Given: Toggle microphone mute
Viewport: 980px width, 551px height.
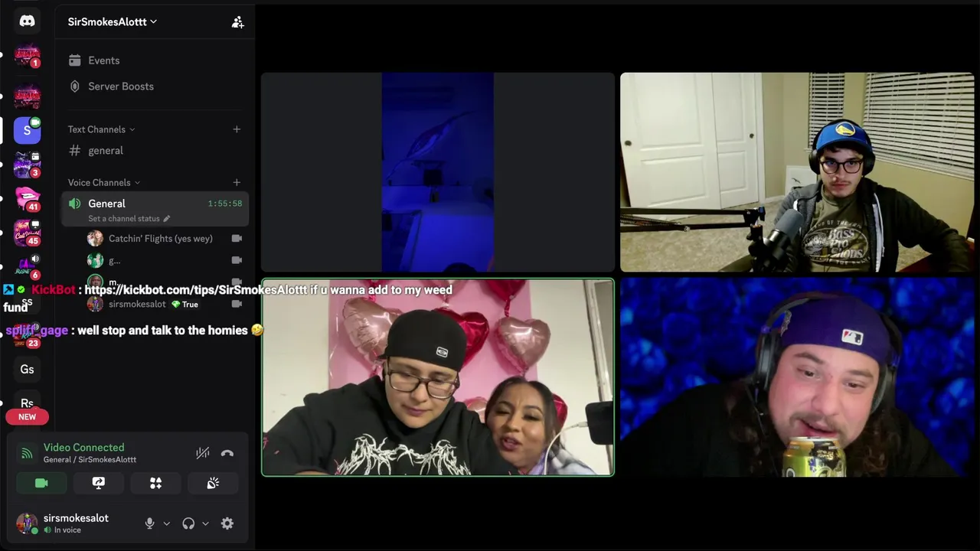Looking at the screenshot, I should pyautogui.click(x=149, y=523).
